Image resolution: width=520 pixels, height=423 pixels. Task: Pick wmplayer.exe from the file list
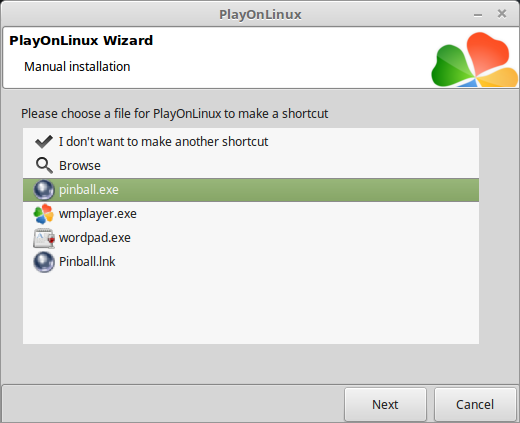251,214
